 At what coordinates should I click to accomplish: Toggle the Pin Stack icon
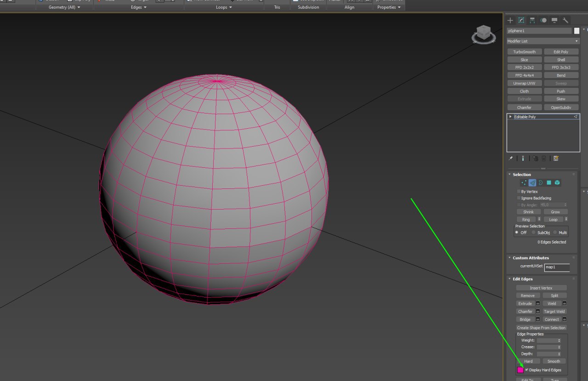click(x=511, y=158)
